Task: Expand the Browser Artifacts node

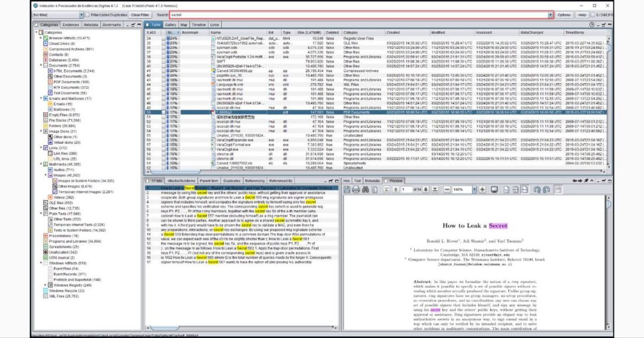Action: [x=41, y=39]
